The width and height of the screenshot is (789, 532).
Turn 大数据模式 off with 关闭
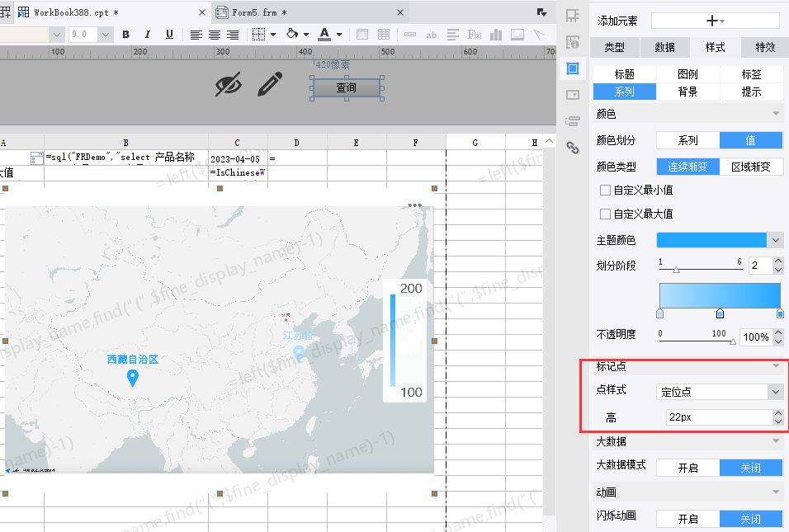(x=751, y=468)
